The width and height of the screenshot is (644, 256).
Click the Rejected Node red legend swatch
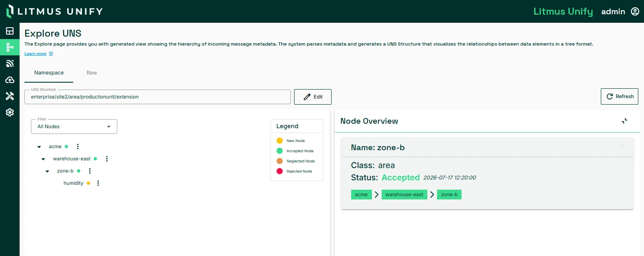coord(279,171)
